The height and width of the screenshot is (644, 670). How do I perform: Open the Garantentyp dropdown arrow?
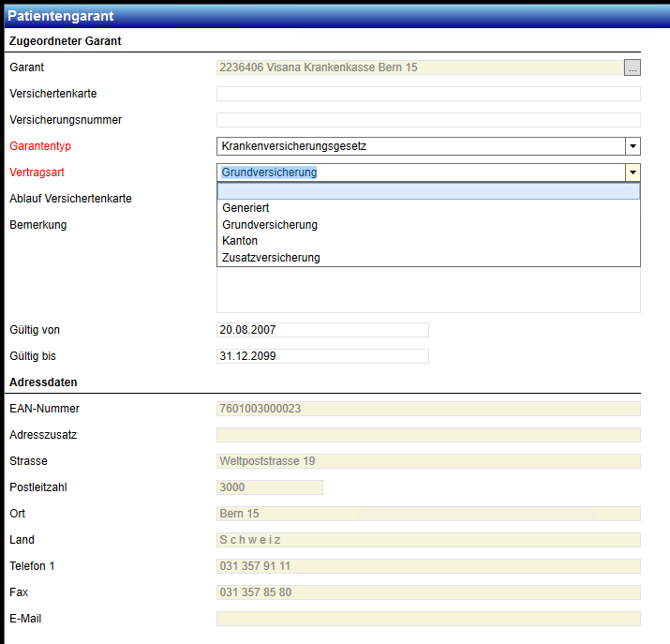[x=633, y=146]
